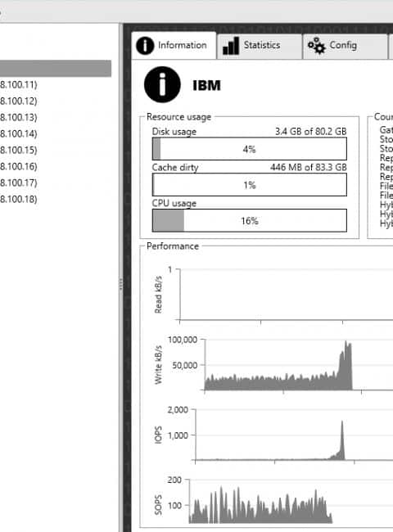
Task: Select the list entry ending 8.100.15)
Action: 19,150
